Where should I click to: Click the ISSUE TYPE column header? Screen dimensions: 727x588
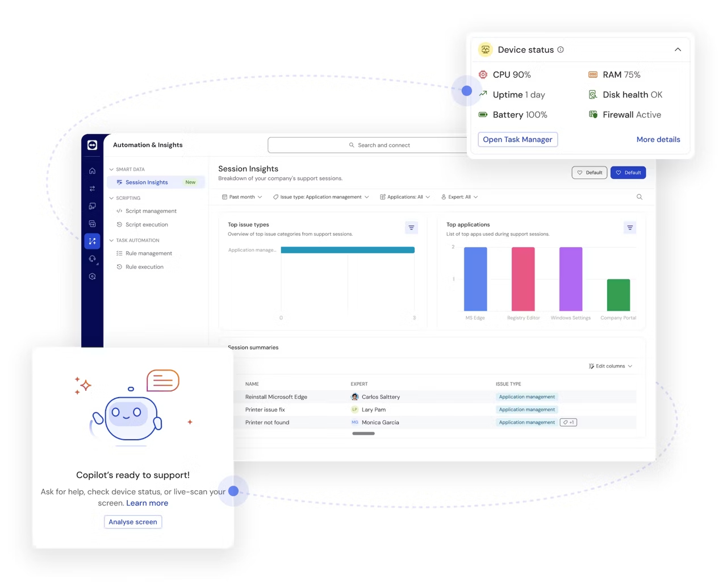[x=508, y=384]
